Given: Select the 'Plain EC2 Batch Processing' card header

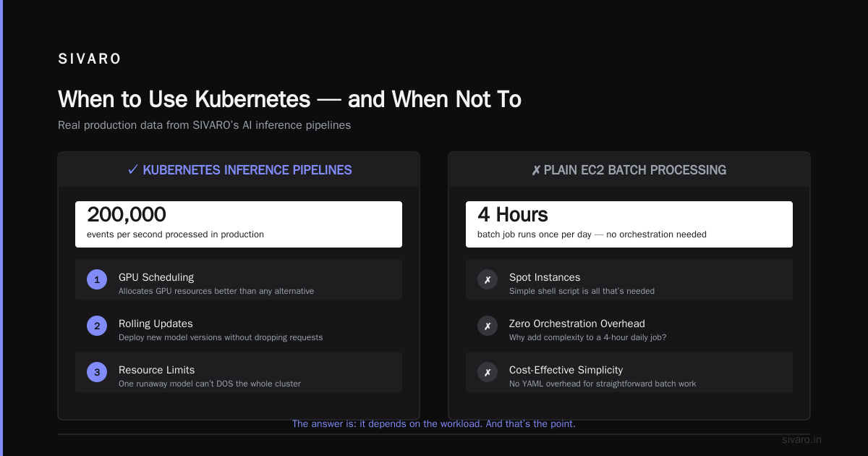Looking at the screenshot, I should pyautogui.click(x=629, y=170).
